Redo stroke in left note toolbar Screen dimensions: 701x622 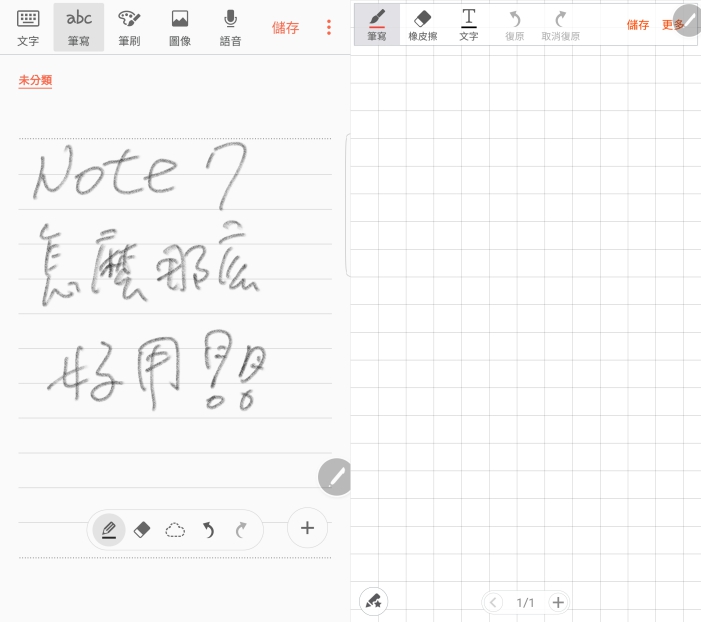[x=241, y=530]
